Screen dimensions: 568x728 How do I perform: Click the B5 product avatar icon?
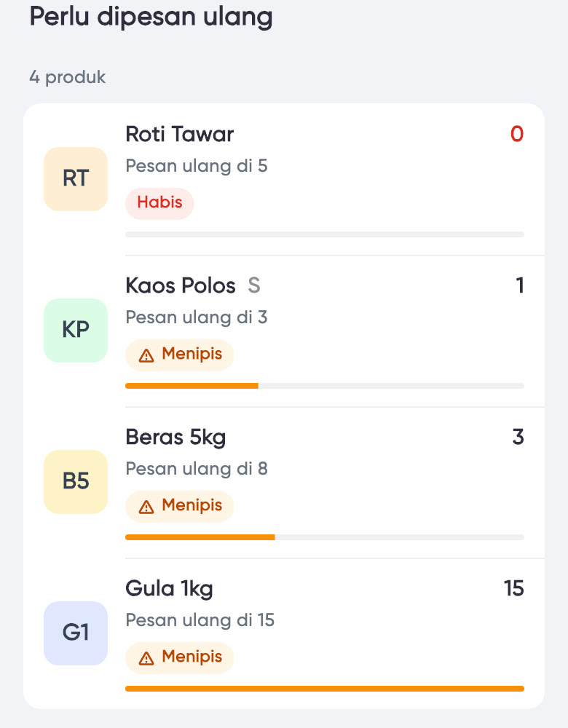(x=76, y=482)
